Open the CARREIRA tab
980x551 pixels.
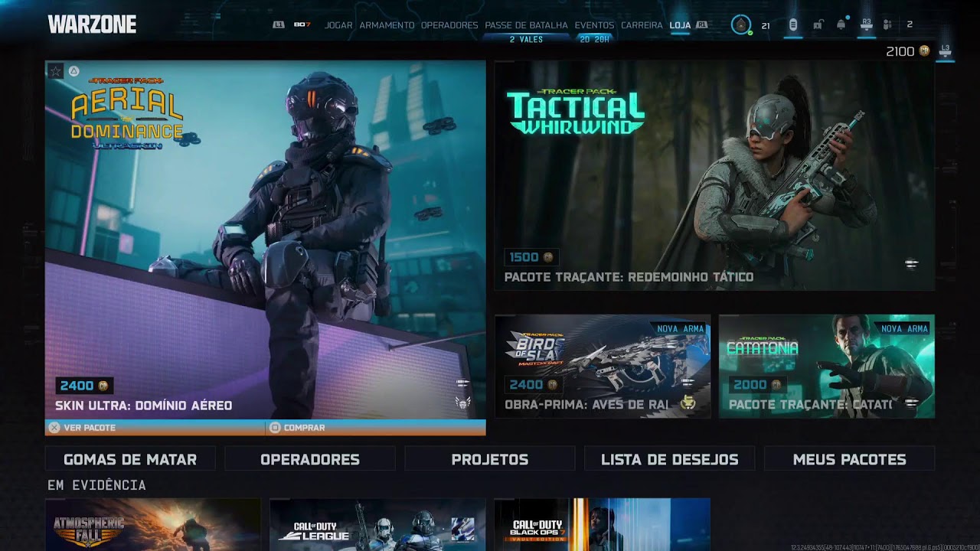click(x=642, y=25)
